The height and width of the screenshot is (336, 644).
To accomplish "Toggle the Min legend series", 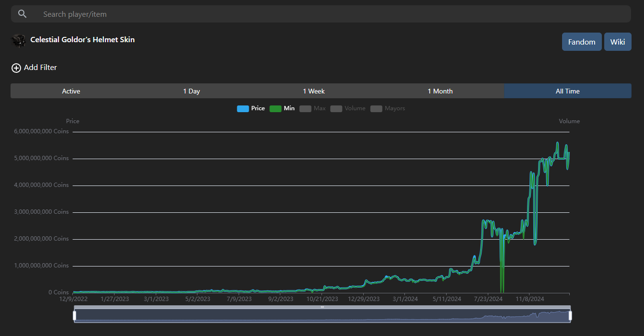I will (282, 108).
